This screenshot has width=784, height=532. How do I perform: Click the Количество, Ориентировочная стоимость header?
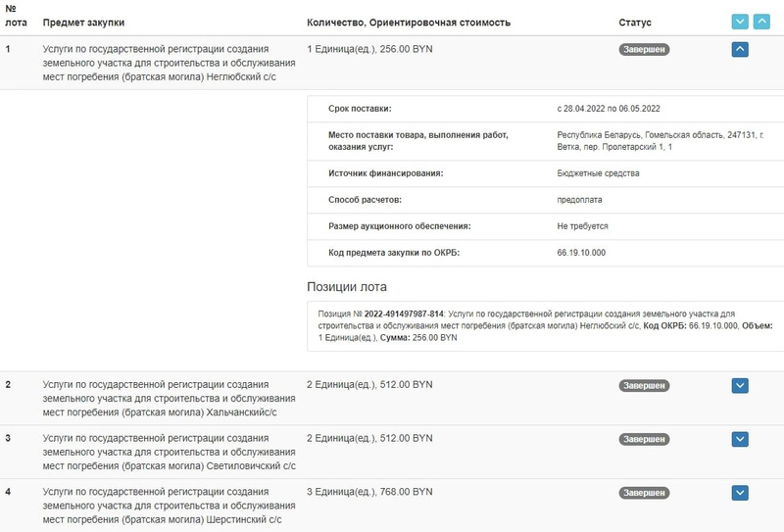tap(408, 22)
